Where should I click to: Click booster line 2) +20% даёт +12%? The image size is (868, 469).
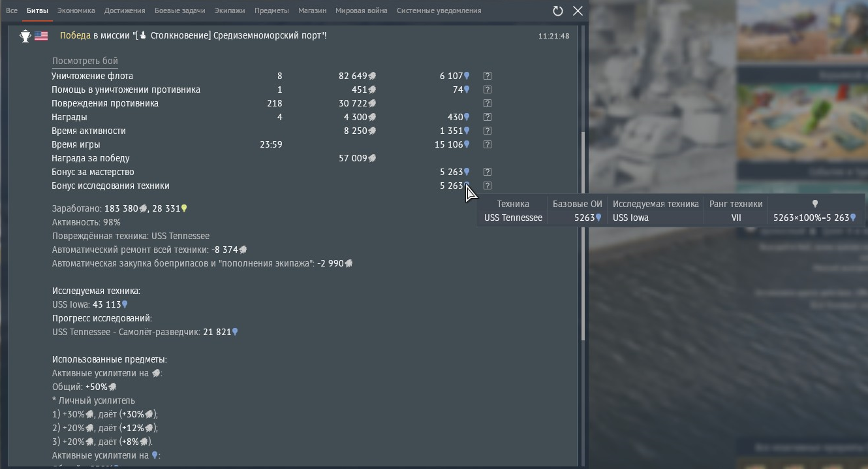[x=105, y=428]
